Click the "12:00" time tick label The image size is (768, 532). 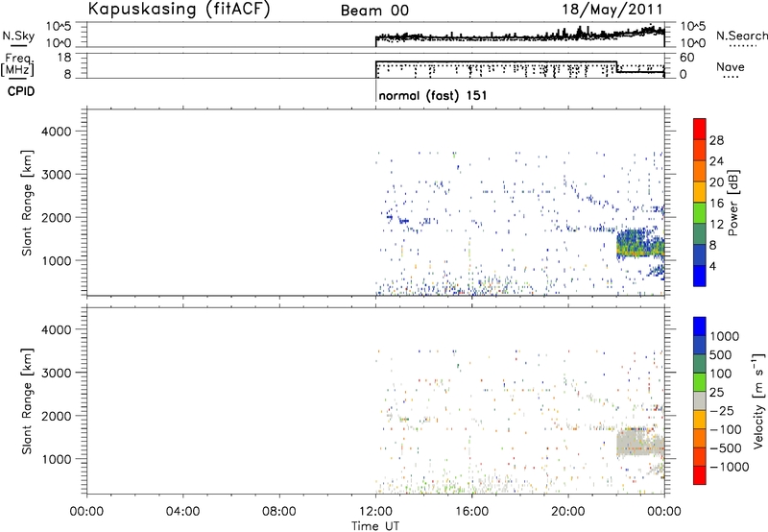375,512
